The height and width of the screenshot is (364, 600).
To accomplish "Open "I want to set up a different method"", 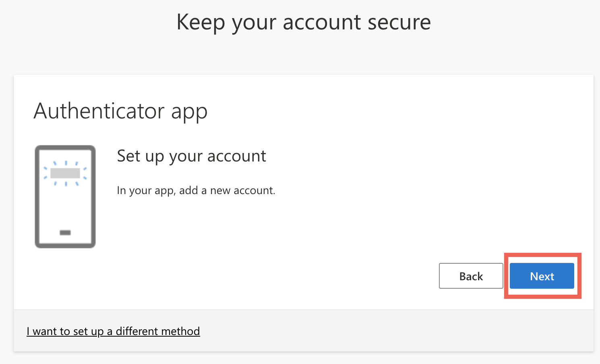I will 113,331.
